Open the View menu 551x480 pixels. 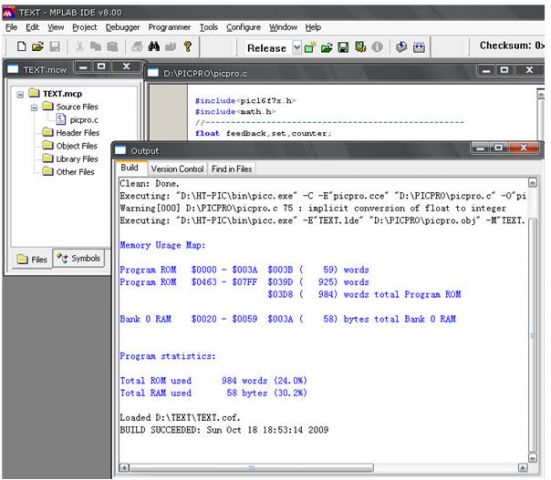click(56, 27)
